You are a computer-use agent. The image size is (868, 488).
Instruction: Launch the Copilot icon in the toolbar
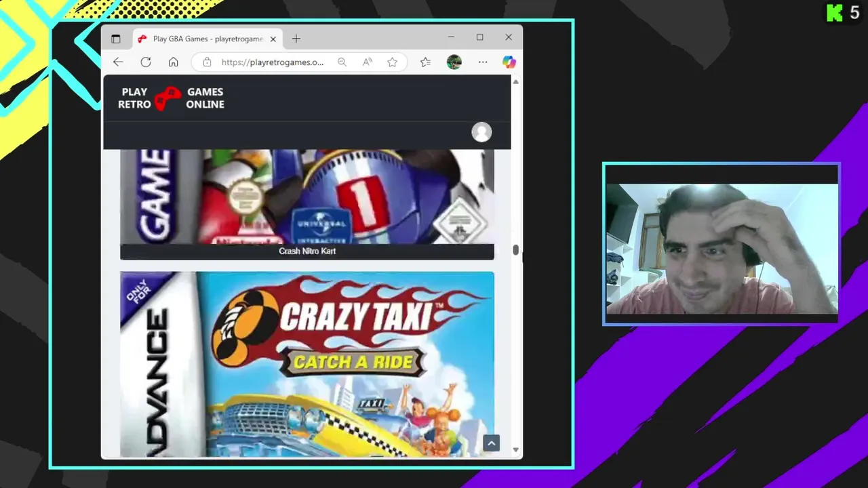coord(509,62)
